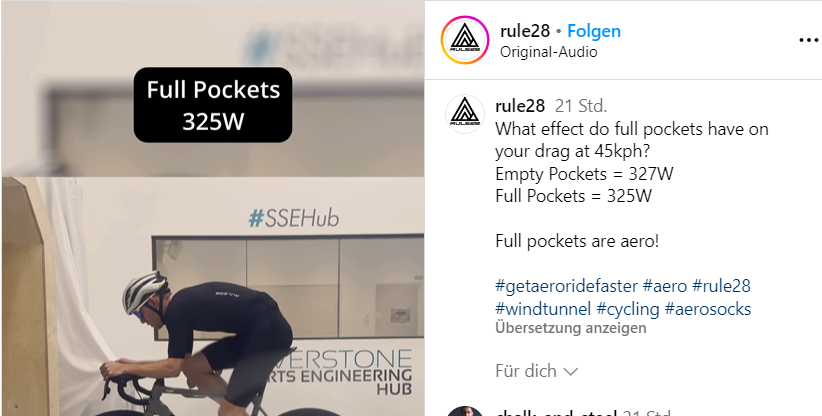Viewport: 822px width, 416px height.
Task: Open the three-dot more options menu
Action: tap(808, 40)
